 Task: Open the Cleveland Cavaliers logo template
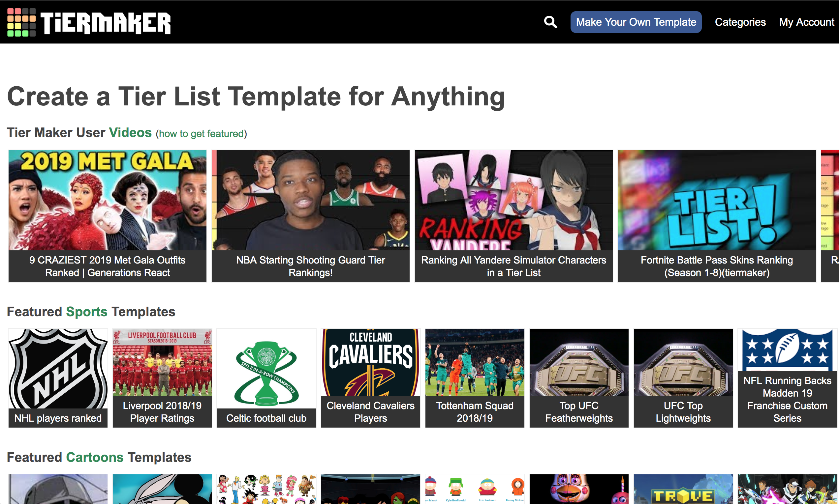click(x=371, y=362)
